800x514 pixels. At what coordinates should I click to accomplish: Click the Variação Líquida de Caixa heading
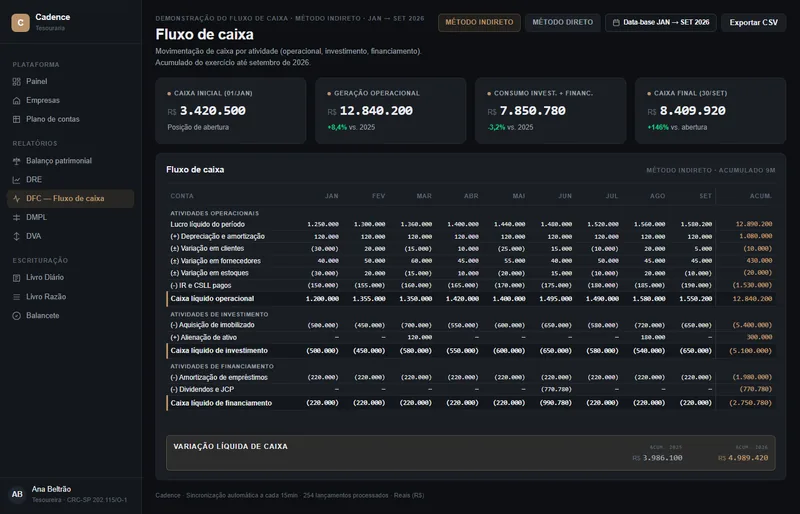click(x=231, y=447)
